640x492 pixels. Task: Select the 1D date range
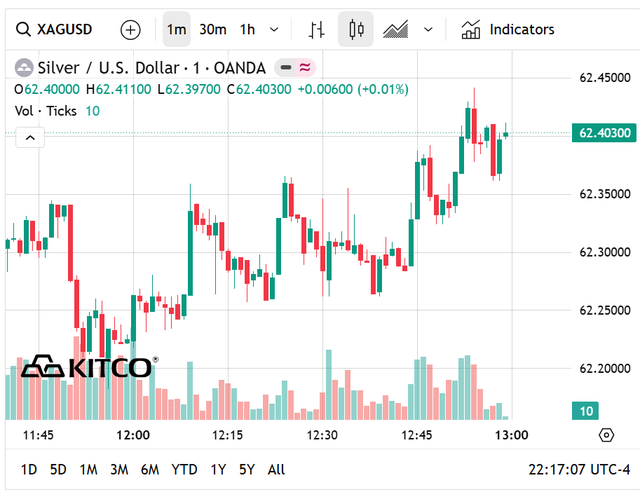29,470
